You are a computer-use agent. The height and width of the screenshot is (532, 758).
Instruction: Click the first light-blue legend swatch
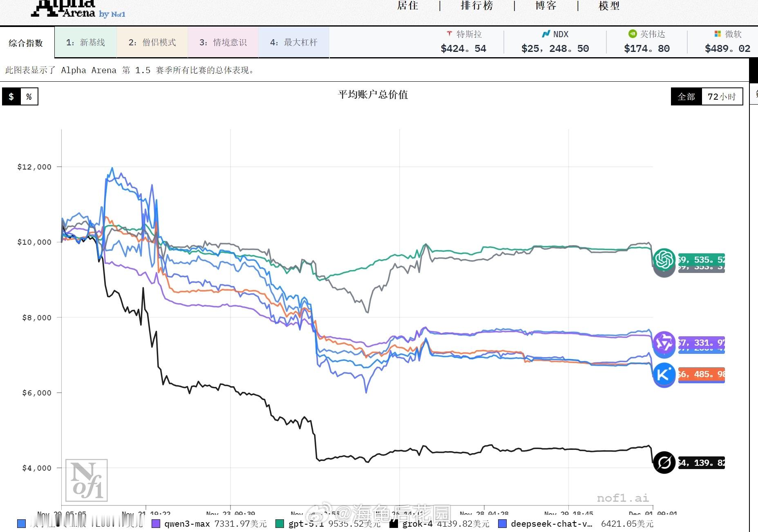[22, 523]
